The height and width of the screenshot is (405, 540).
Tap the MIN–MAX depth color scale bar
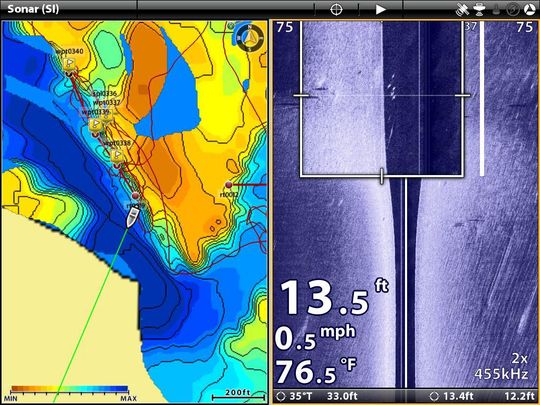coord(70,389)
